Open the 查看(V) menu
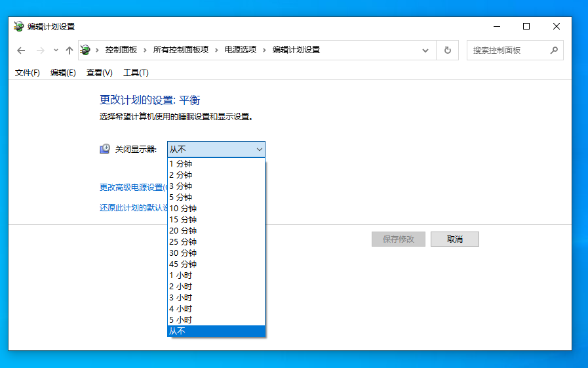Viewport: 588px width, 368px height. (x=100, y=73)
